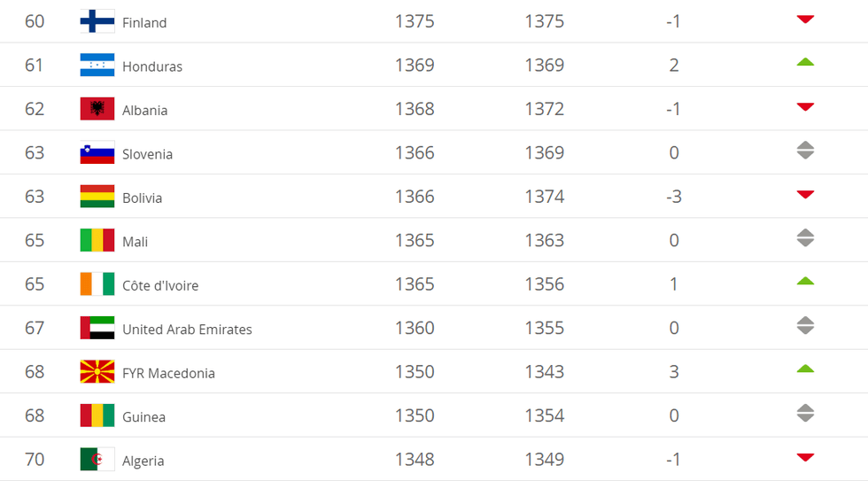868x481 pixels.
Task: Click FYR Macedonia total points 1350
Action: (x=415, y=372)
